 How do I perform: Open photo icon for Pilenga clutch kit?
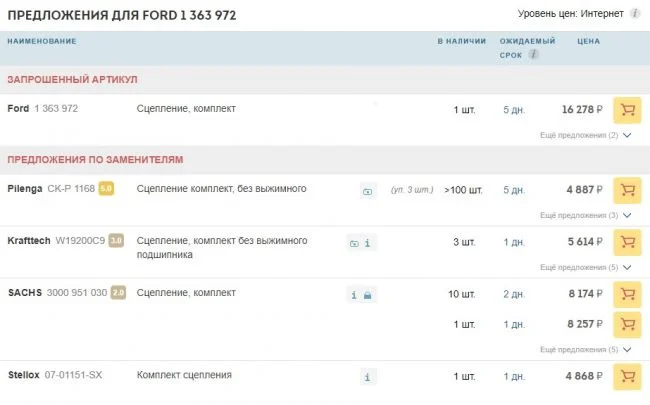(367, 190)
